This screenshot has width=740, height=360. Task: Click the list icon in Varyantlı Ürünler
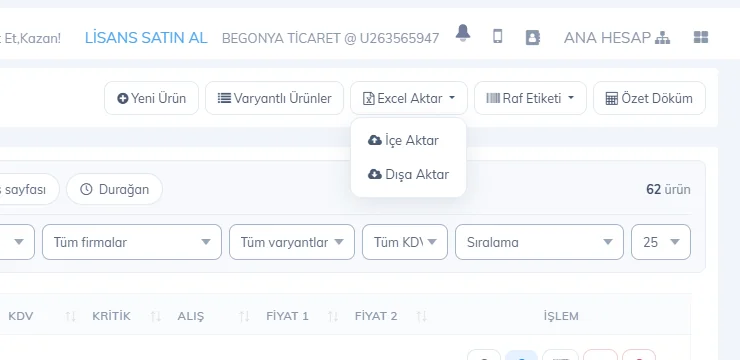224,98
